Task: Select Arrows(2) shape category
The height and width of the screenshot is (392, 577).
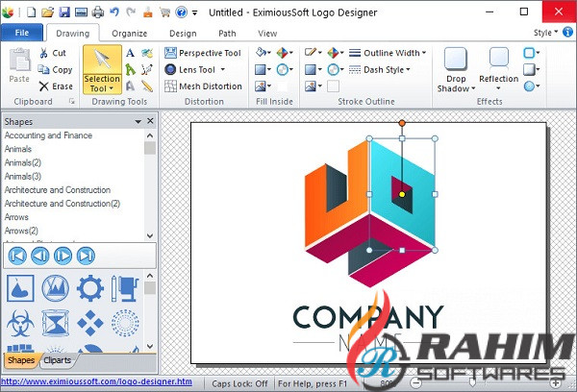Action: click(x=21, y=231)
